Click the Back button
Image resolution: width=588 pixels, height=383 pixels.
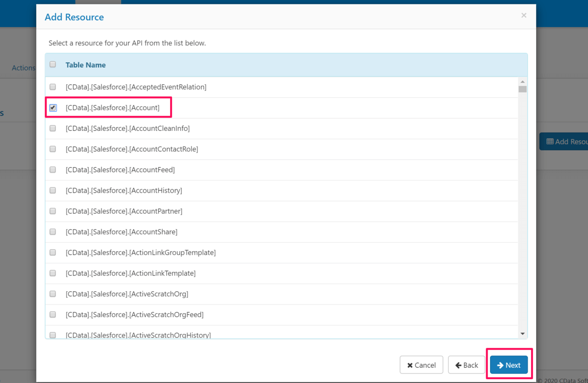tap(466, 365)
